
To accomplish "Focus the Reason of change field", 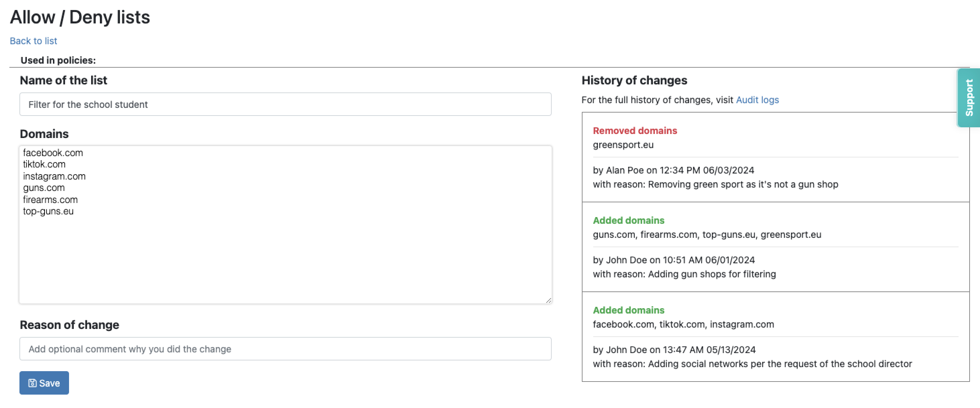I will (x=285, y=349).
